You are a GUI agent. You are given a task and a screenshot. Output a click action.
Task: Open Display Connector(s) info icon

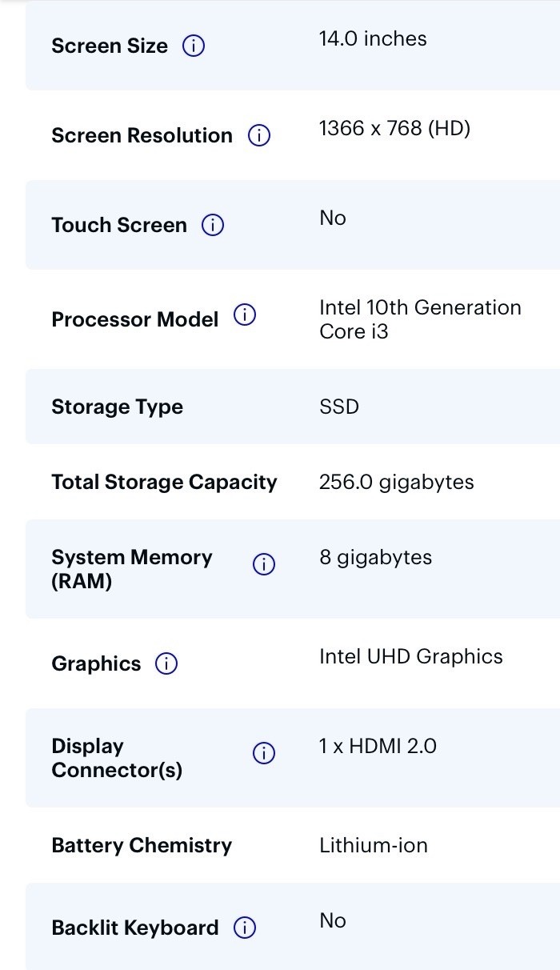click(264, 753)
